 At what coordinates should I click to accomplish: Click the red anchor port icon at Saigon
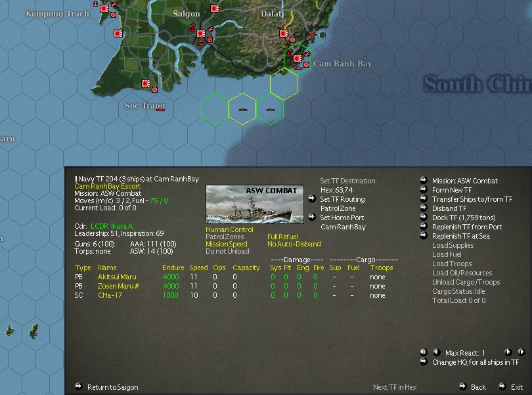point(192,28)
